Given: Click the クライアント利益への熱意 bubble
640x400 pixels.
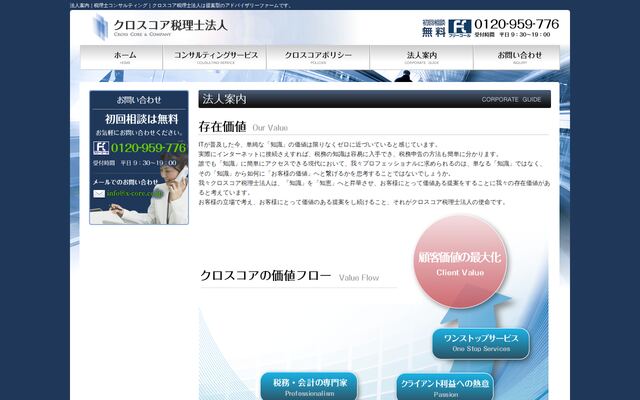Looking at the screenshot, I should point(445,387).
